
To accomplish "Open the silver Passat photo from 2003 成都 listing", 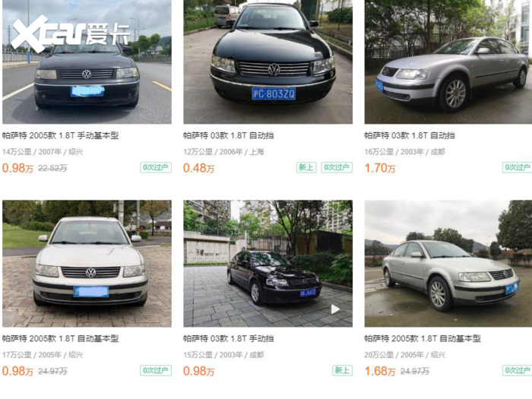I will 448,62.
